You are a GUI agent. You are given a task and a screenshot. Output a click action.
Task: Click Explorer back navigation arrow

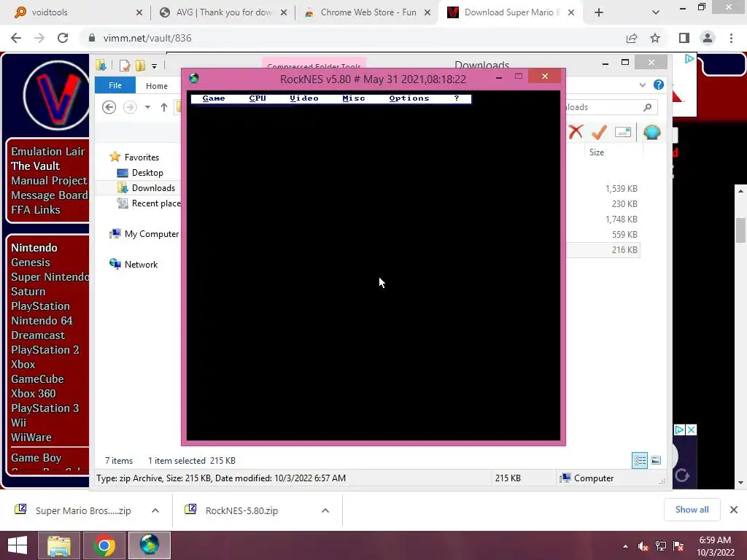tap(109, 107)
